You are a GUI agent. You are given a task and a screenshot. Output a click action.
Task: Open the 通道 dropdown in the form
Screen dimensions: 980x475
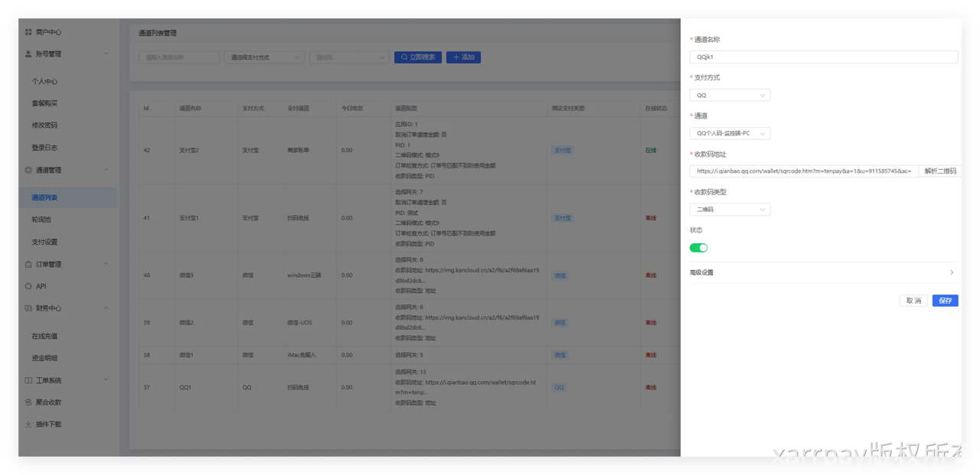click(x=730, y=133)
